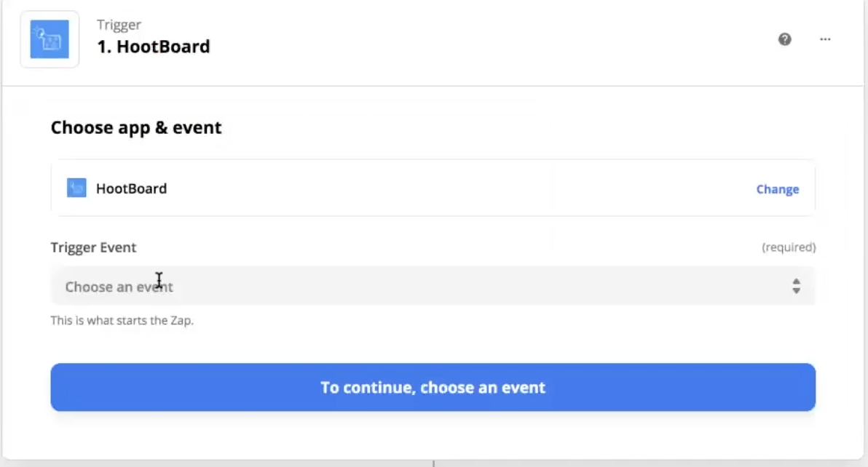Image resolution: width=868 pixels, height=467 pixels.
Task: Click the "Trigger" label above step title
Action: (x=119, y=25)
